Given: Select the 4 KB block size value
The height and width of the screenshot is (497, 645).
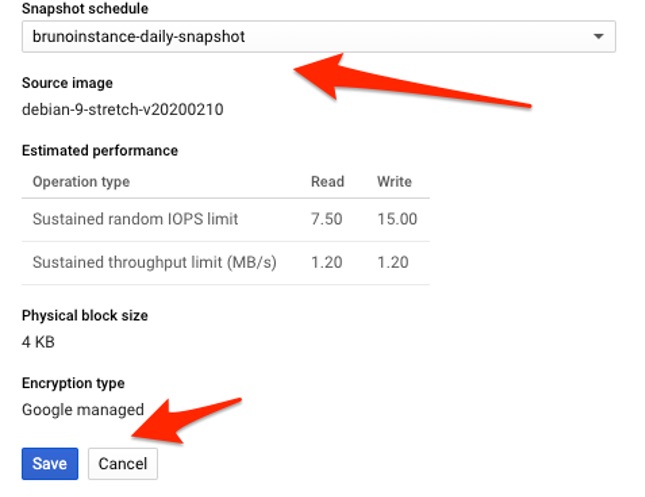Looking at the screenshot, I should coord(38,342).
